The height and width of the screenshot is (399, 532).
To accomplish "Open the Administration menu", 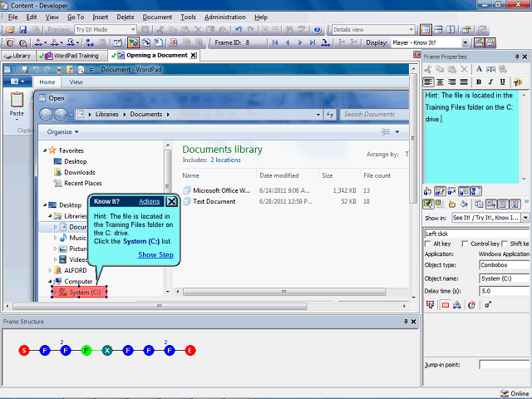I will [224, 17].
